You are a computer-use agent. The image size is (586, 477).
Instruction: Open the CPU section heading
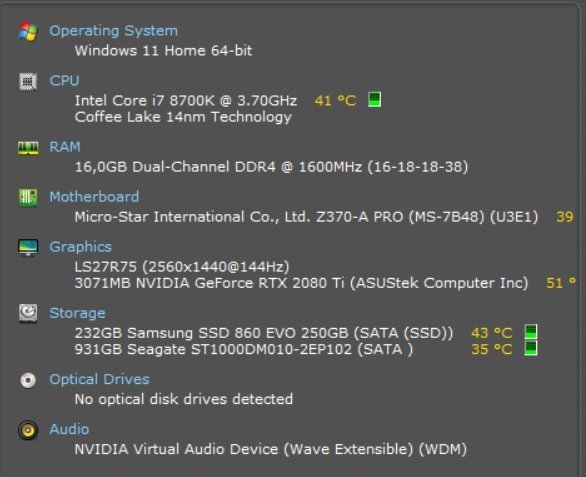pyautogui.click(x=64, y=81)
